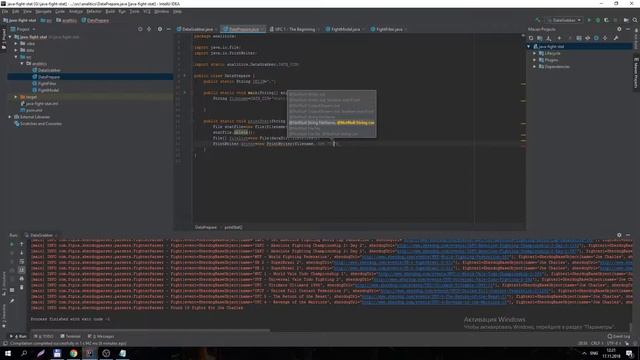This screenshot has width=640, height=360.
Task: Print console output printer icon
Action: [22, 279]
